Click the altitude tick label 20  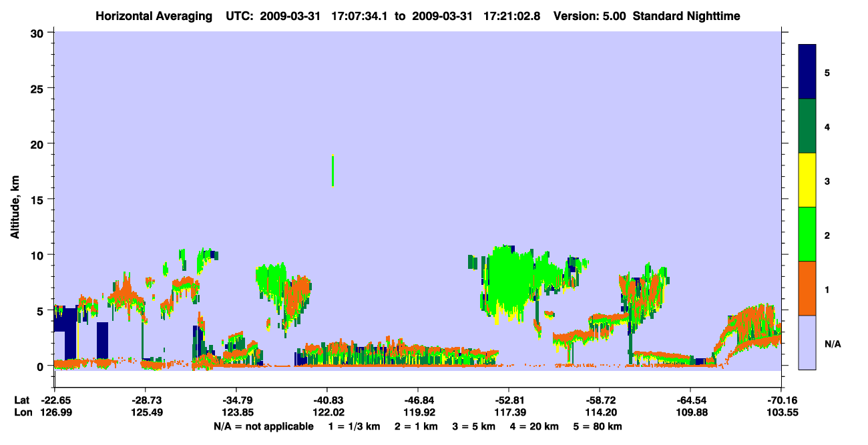38,143
